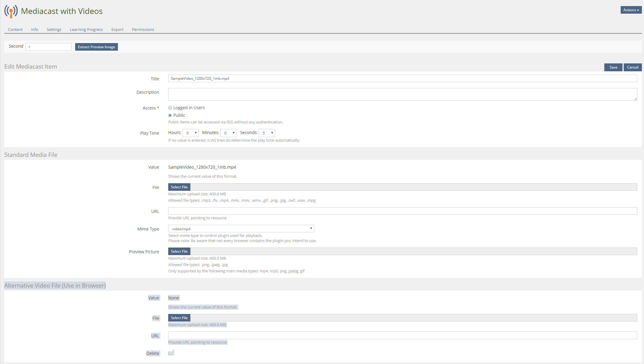Open the Learning Progress tab
Screen dimensions: 644x364
(x=86, y=29)
